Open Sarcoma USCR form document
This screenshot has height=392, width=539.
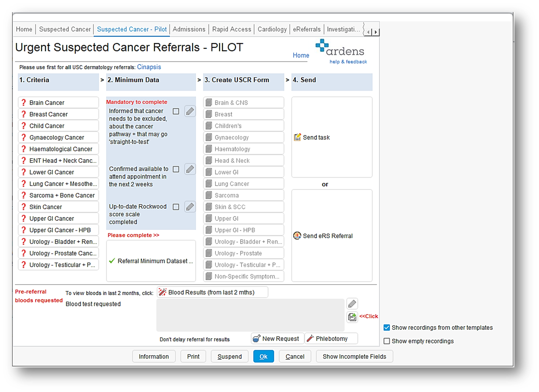click(x=244, y=195)
